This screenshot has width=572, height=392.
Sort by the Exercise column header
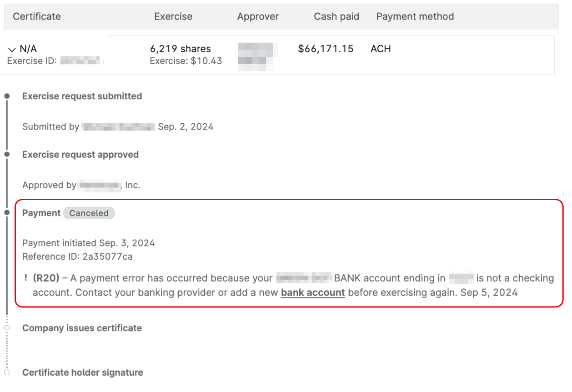[x=173, y=16]
